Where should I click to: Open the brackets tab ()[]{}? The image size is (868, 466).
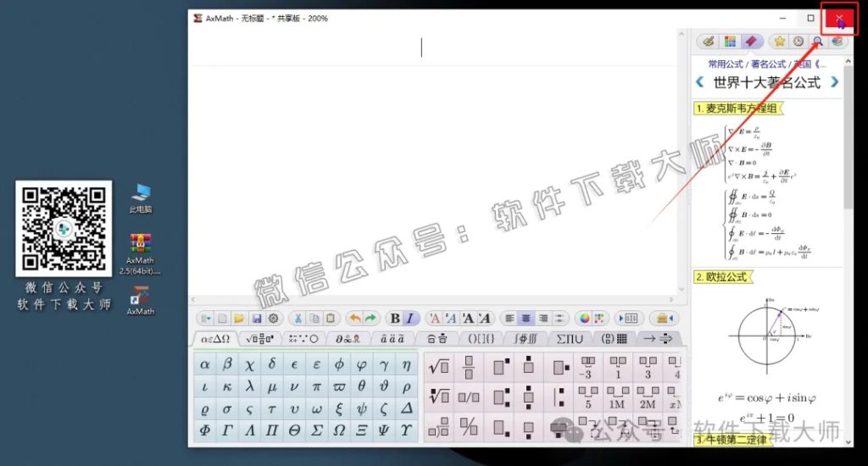tap(481, 339)
